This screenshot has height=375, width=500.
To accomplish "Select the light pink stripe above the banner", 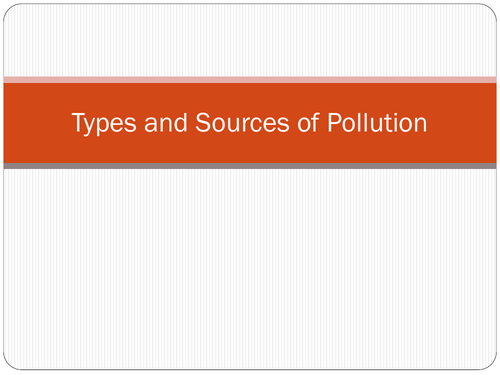I will [250, 80].
